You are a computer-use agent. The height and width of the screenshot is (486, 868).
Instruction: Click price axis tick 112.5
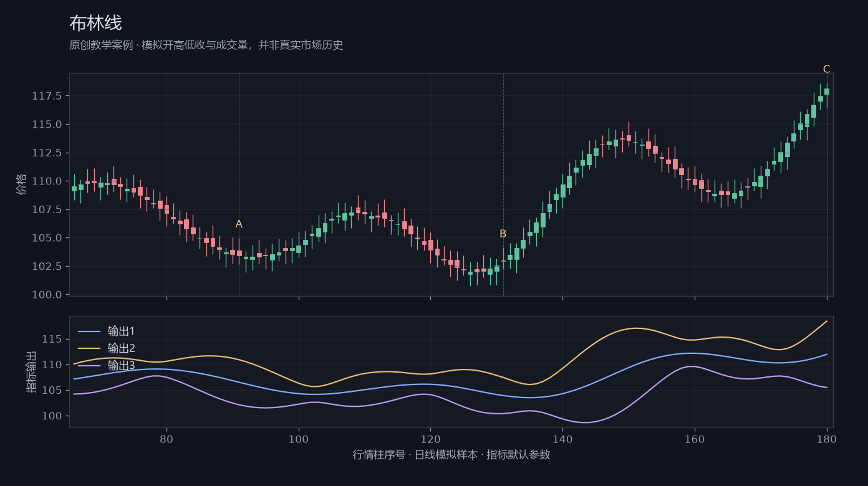tap(47, 153)
